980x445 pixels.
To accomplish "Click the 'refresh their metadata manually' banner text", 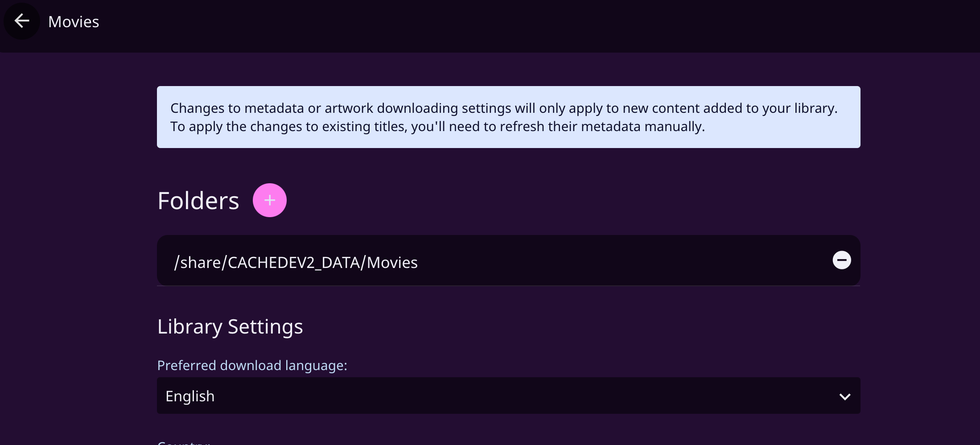I will pos(602,127).
